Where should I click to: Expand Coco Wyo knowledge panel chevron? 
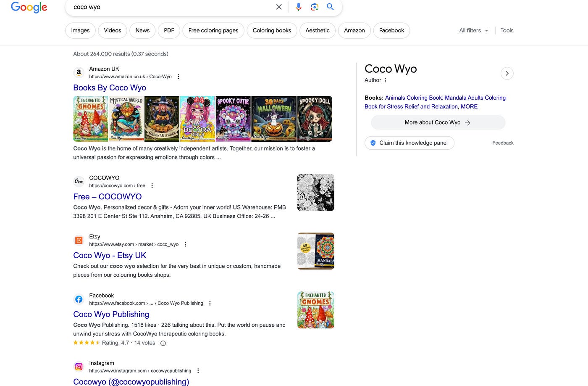click(x=507, y=73)
